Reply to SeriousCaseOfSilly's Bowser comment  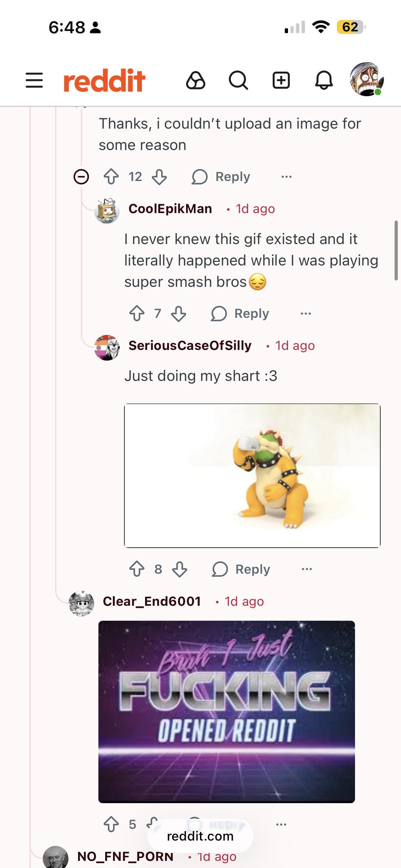tap(241, 569)
